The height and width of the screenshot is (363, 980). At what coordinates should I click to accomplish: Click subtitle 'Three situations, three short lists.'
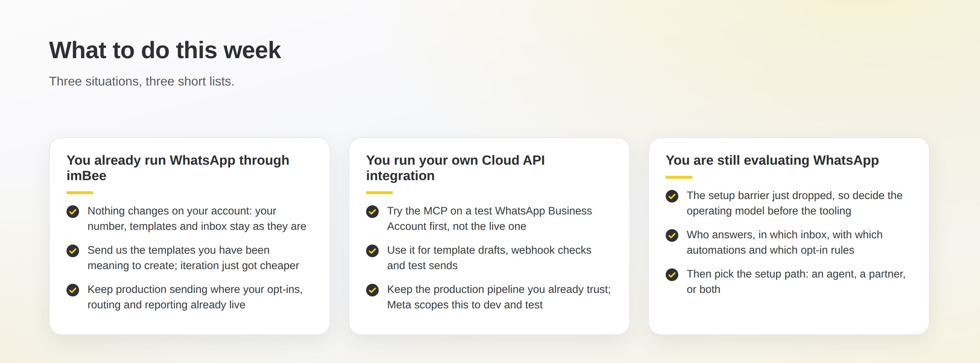point(141,81)
